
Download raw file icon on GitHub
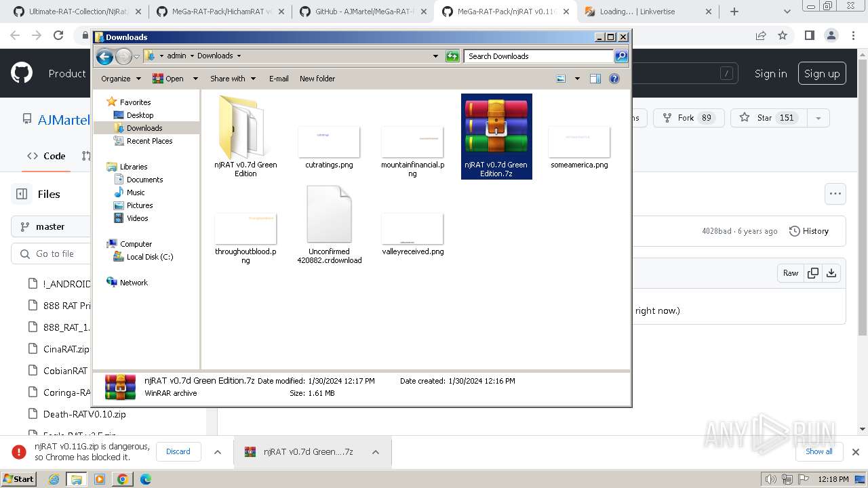point(831,273)
